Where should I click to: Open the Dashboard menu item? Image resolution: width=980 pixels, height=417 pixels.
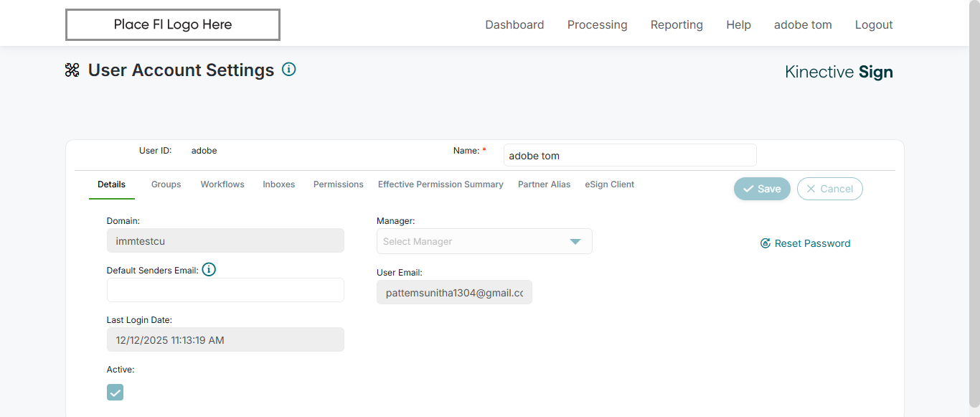[x=514, y=24]
